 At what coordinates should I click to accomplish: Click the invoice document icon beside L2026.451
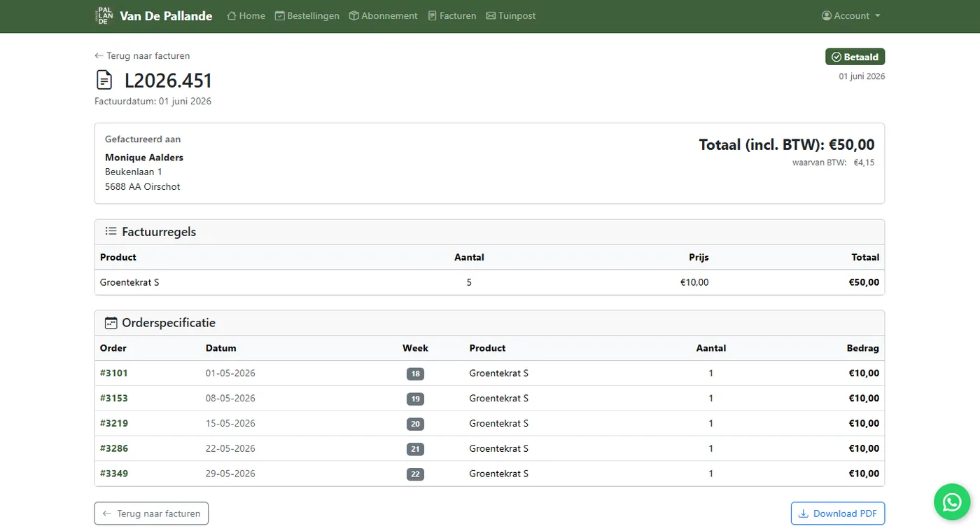pyautogui.click(x=104, y=80)
